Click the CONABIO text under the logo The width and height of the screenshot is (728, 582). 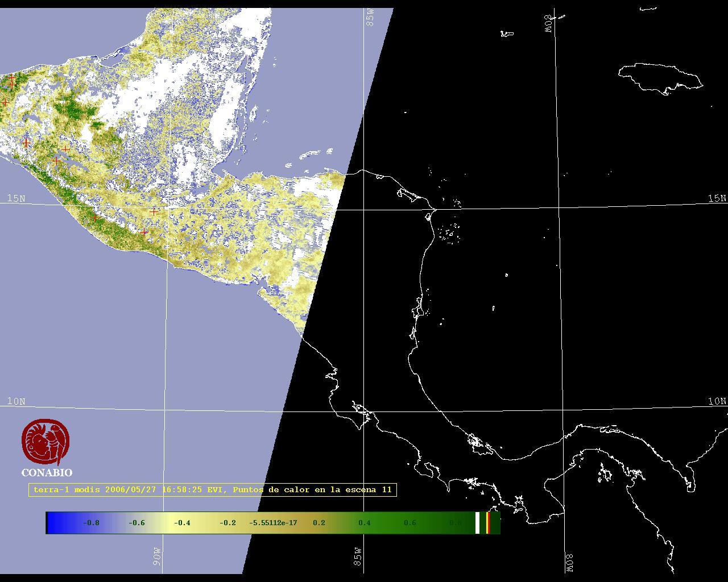pyautogui.click(x=47, y=473)
